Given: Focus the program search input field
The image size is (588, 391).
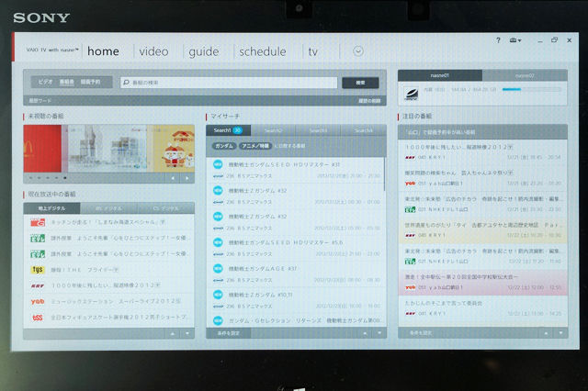Looking at the screenshot, I should point(229,83).
